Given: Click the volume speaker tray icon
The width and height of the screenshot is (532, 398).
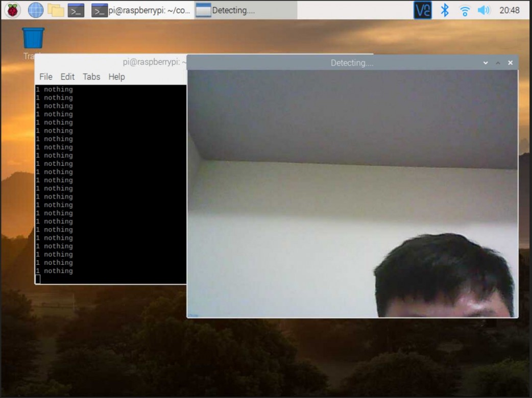Looking at the screenshot, I should coord(483,10).
